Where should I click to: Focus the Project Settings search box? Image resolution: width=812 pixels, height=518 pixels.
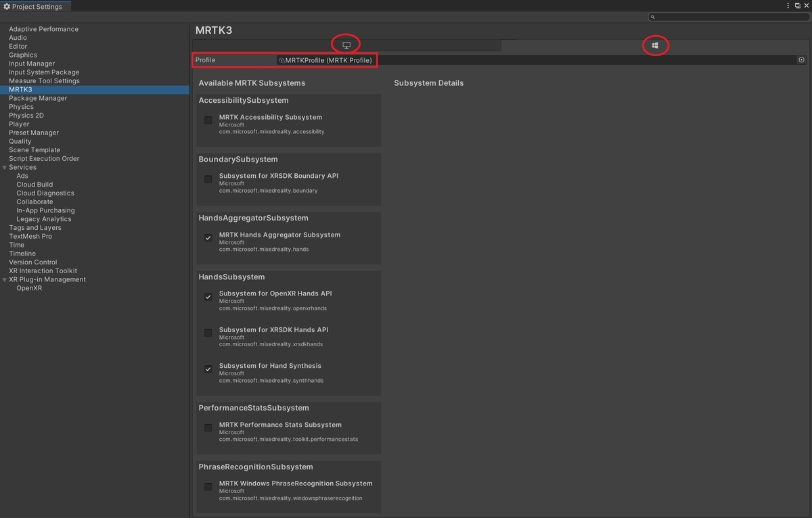(x=728, y=17)
